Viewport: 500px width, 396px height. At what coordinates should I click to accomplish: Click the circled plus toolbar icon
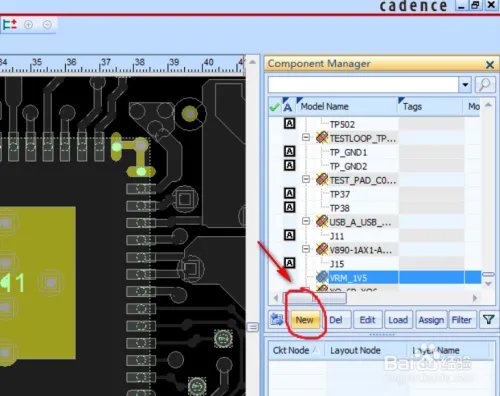pyautogui.click(x=28, y=25)
